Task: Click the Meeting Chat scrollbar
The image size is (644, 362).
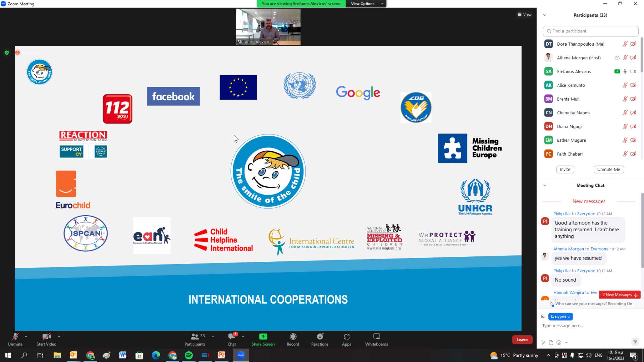Action: tap(642, 230)
